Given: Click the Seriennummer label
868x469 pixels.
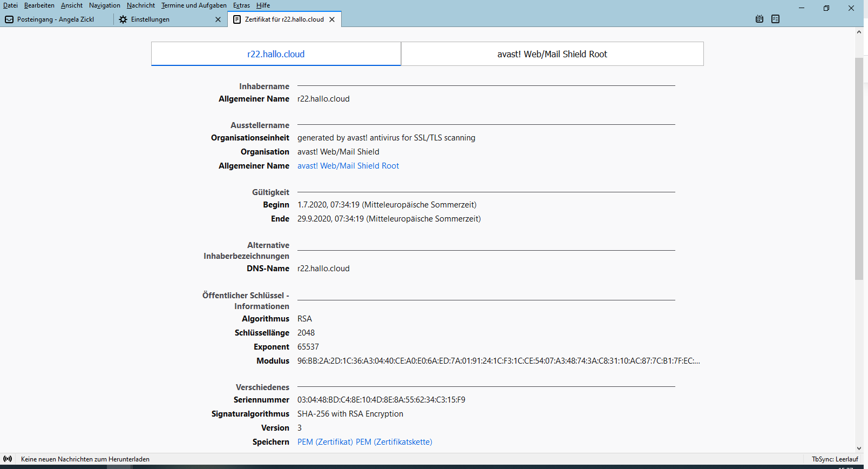Looking at the screenshot, I should 261,400.
